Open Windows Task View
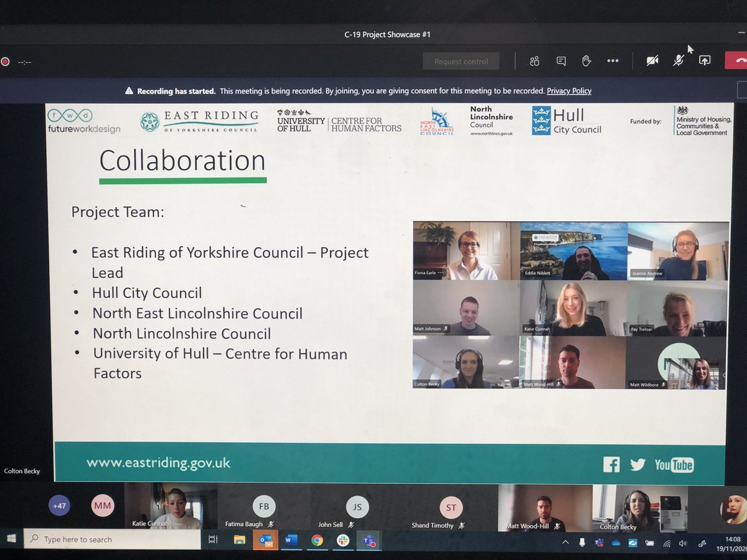The width and height of the screenshot is (747, 560). [x=213, y=539]
